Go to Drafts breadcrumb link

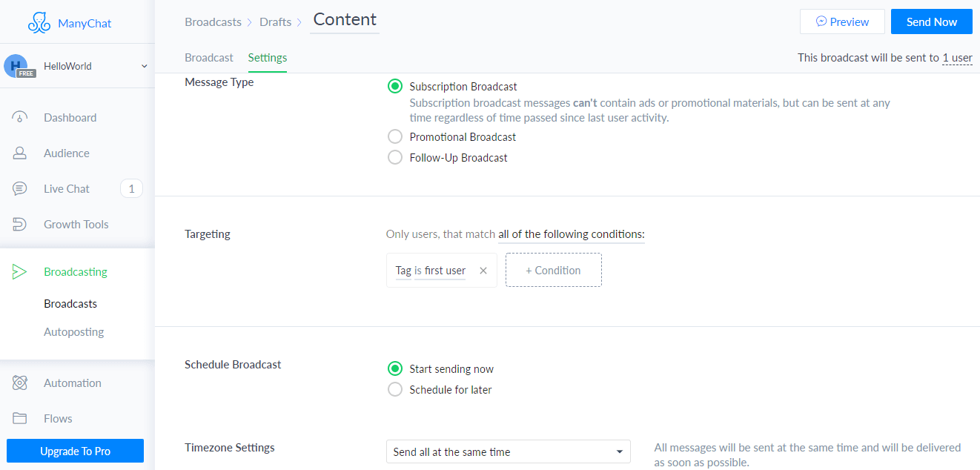point(275,21)
